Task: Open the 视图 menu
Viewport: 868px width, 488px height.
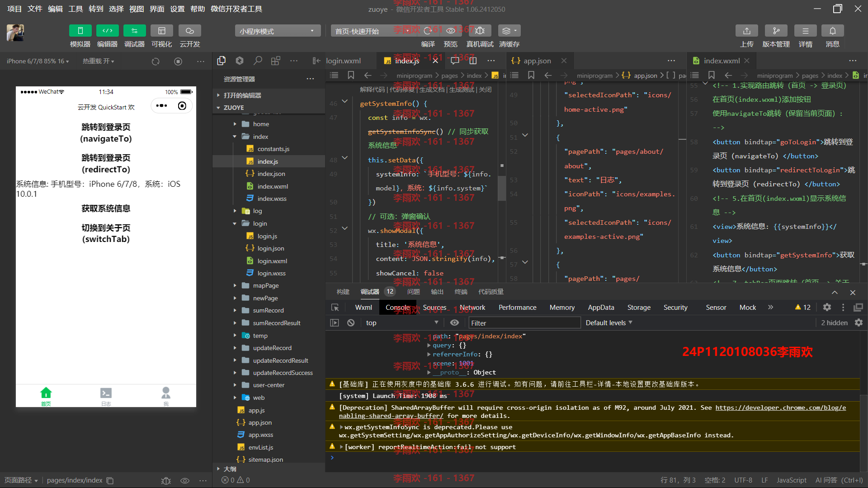Action: tap(137, 9)
